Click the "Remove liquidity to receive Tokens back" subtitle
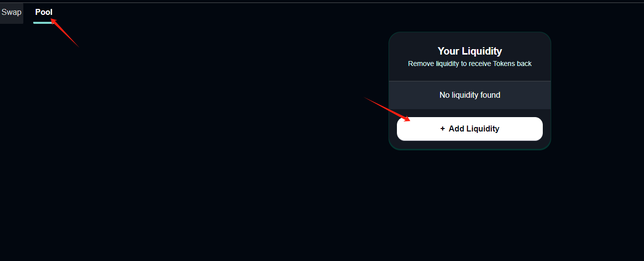This screenshot has height=261, width=644. pos(469,64)
